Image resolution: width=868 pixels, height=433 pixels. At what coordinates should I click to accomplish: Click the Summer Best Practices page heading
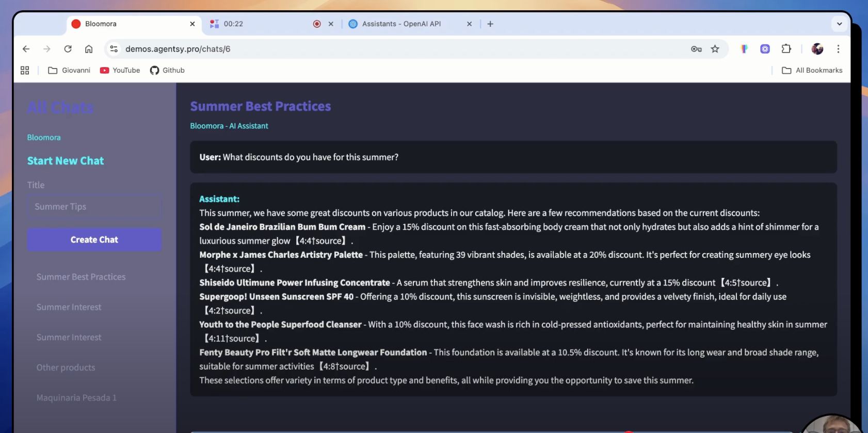(x=261, y=106)
